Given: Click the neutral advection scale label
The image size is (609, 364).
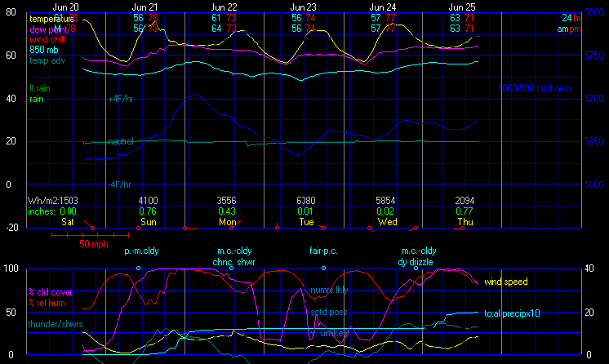Looking at the screenshot, I should tap(121, 141).
